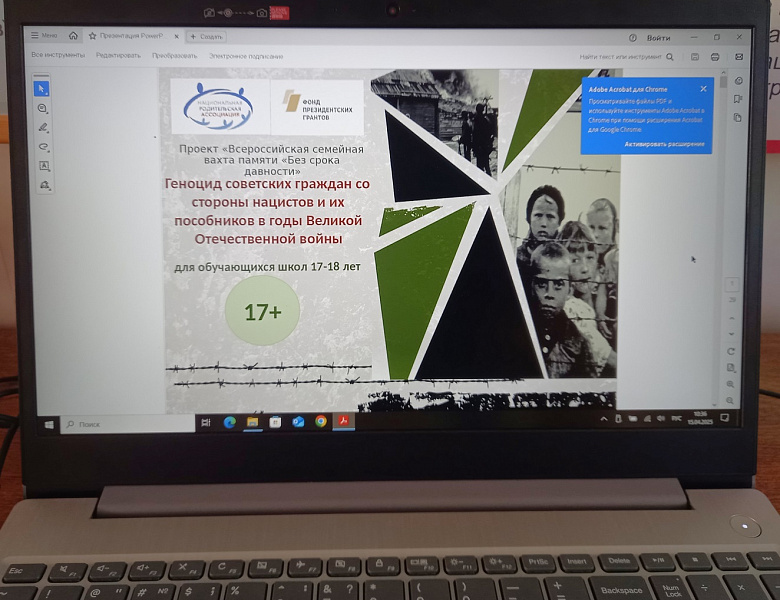Click the Войти sign-in button
780x600 pixels.
(658, 38)
